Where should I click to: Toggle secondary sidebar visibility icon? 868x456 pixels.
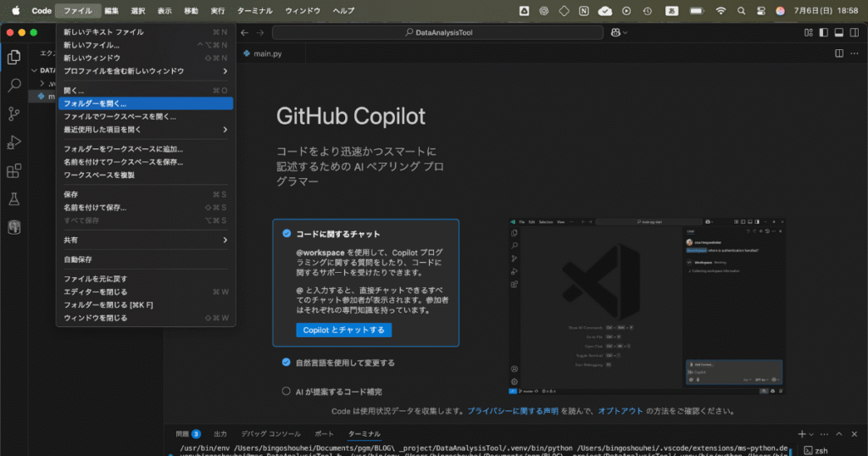pyautogui.click(x=854, y=33)
